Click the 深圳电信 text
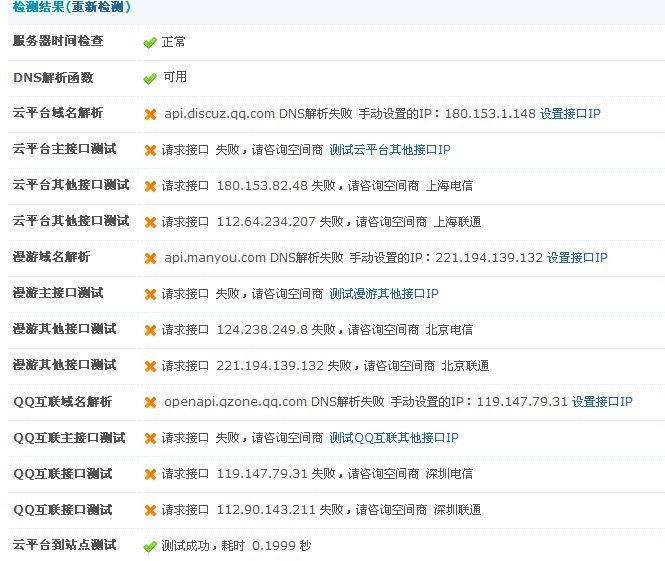Screen dimensions: 665x561 tap(449, 474)
